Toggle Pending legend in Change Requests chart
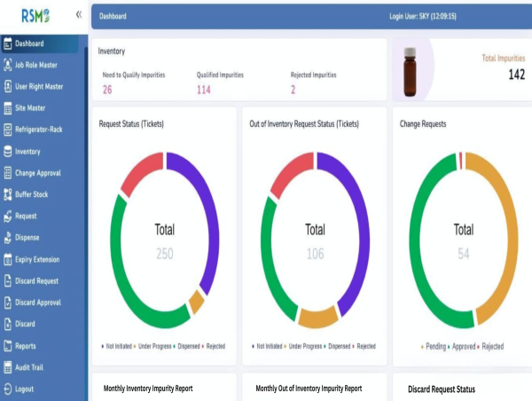The image size is (532, 401). [434, 347]
